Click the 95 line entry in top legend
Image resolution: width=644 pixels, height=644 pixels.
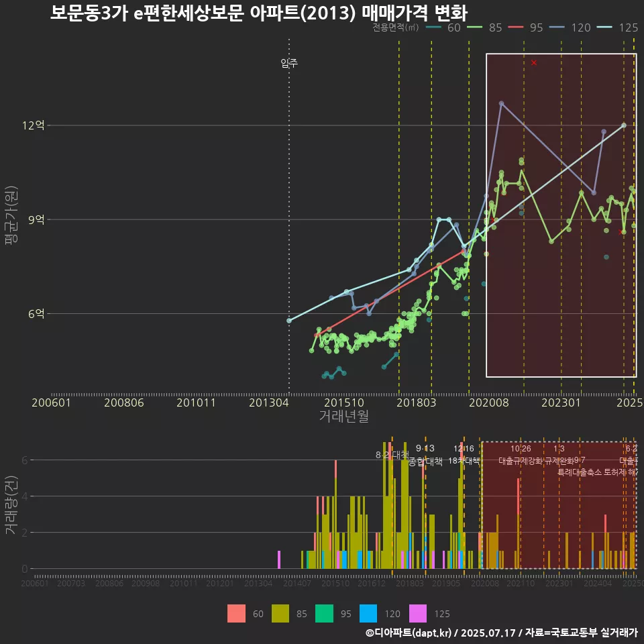526,28
